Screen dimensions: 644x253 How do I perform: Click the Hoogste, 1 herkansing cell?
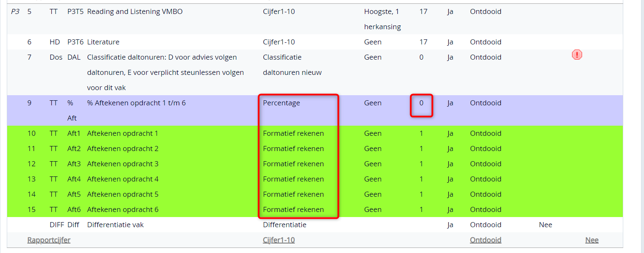(x=383, y=19)
